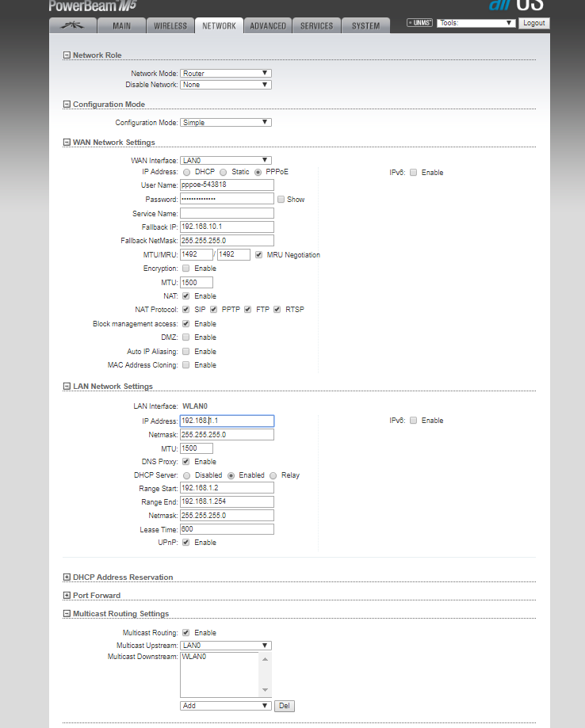
Task: Click the Del button
Action: click(x=285, y=706)
